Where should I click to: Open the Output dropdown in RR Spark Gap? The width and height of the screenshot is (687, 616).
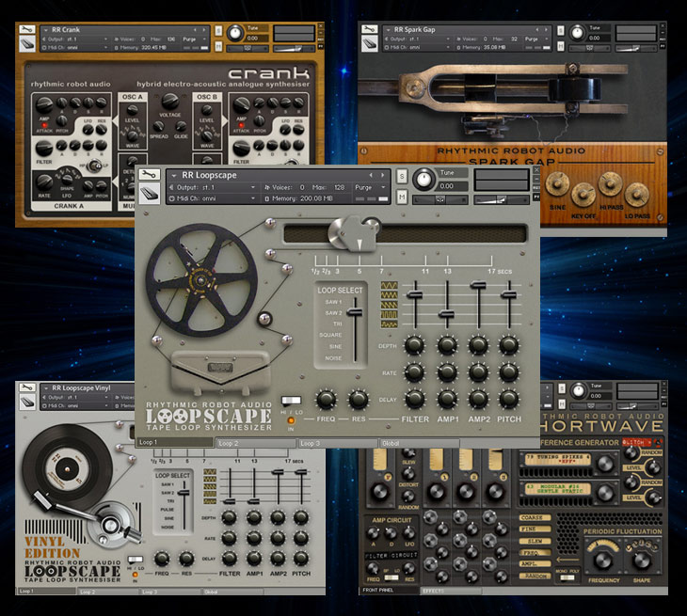coord(417,39)
